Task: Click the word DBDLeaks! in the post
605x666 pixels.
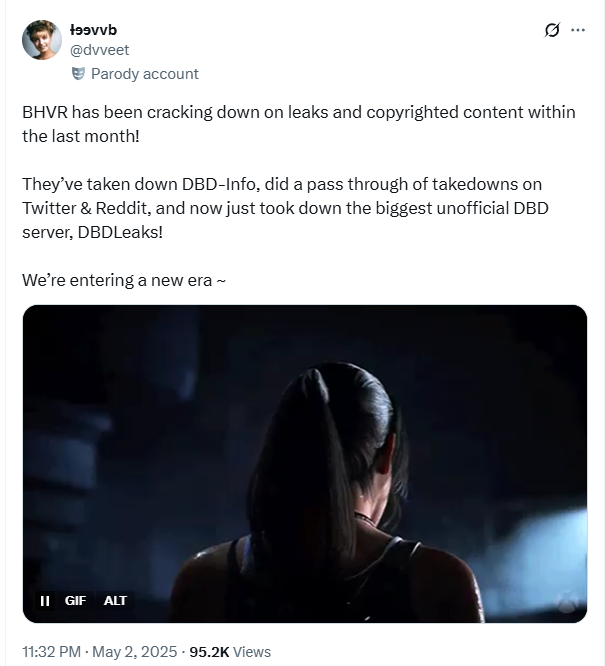Action: [121, 232]
